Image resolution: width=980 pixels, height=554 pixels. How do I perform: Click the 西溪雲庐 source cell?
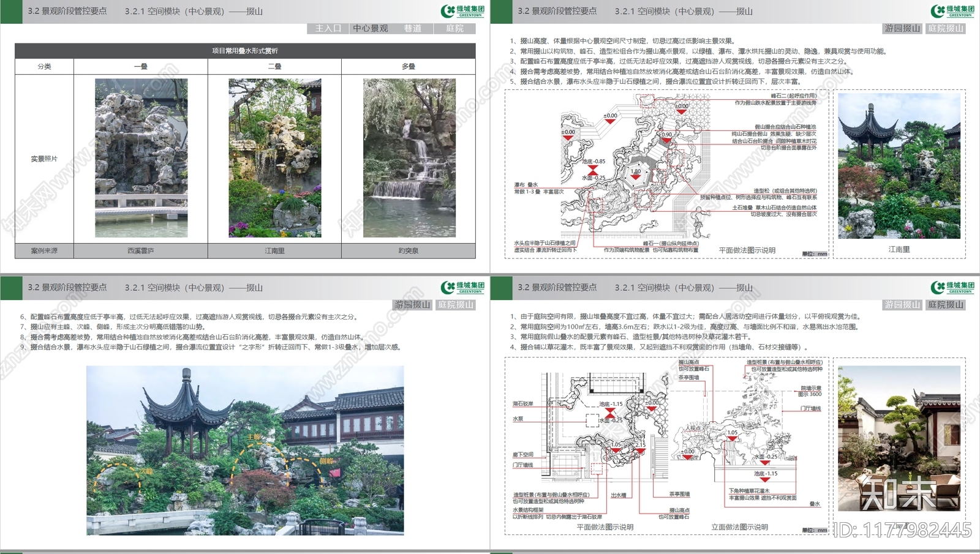click(141, 251)
